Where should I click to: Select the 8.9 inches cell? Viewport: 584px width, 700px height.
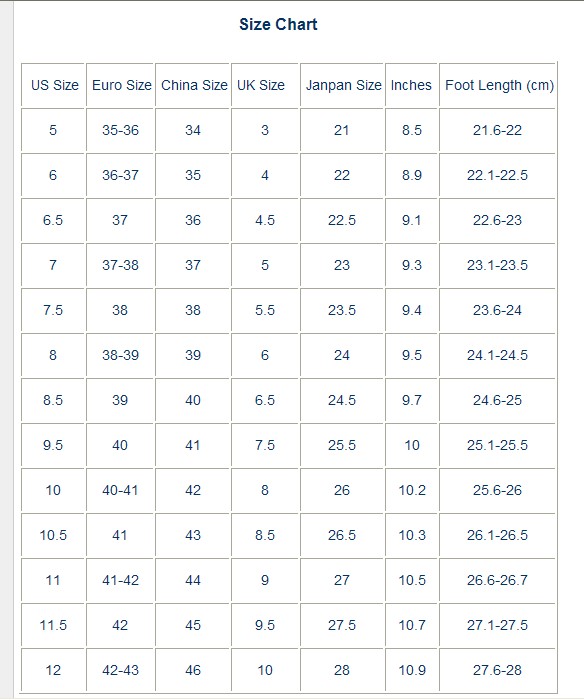tap(411, 175)
